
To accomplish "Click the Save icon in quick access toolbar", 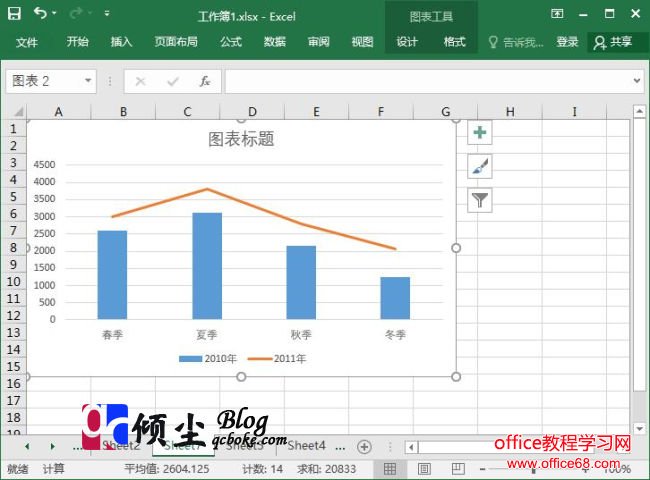I will pyautogui.click(x=15, y=14).
